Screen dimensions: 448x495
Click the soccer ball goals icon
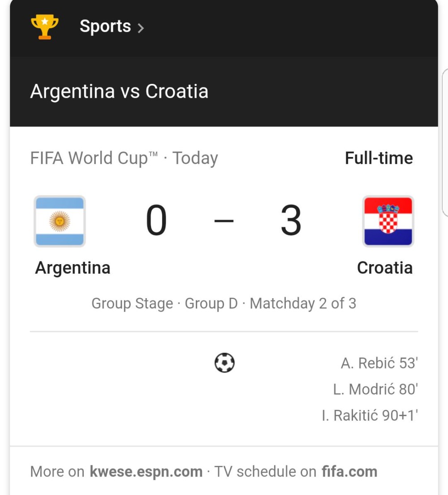(224, 363)
